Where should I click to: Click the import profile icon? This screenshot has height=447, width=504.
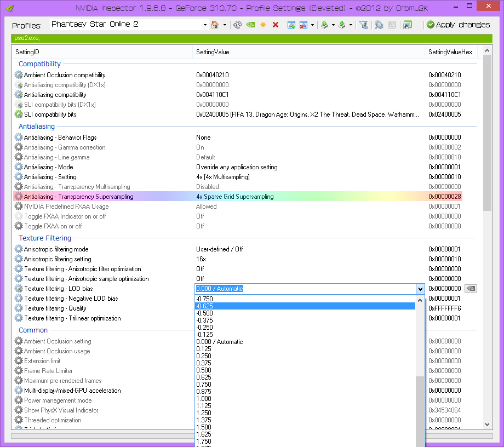click(x=342, y=25)
